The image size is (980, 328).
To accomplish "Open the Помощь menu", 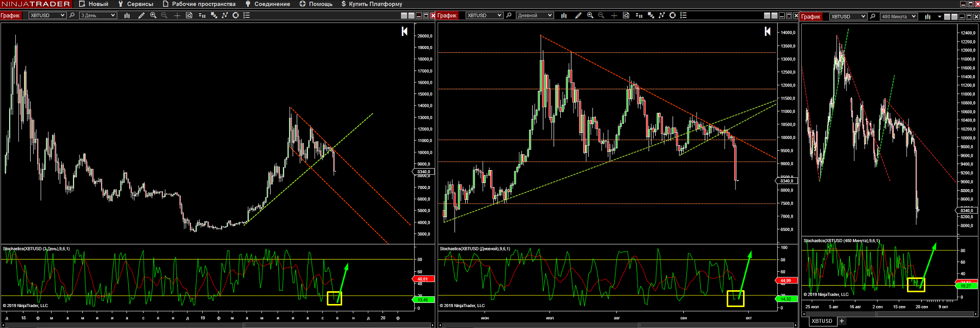I will click(x=316, y=4).
